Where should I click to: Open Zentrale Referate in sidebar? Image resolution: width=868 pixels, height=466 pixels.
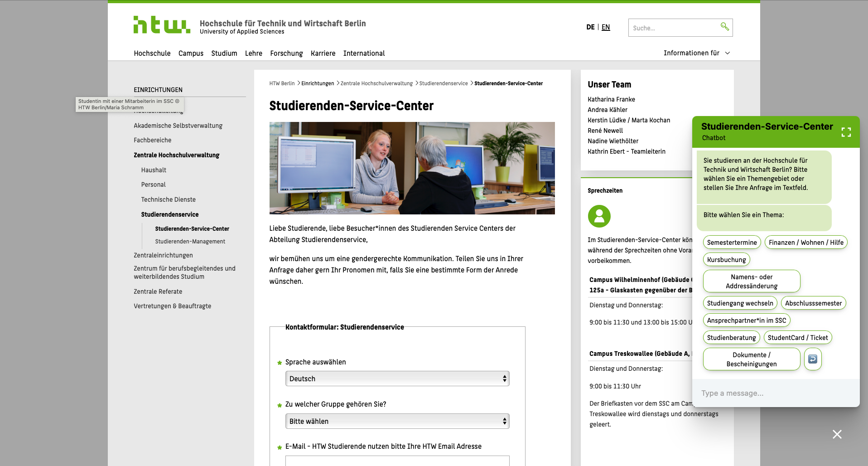(x=158, y=291)
